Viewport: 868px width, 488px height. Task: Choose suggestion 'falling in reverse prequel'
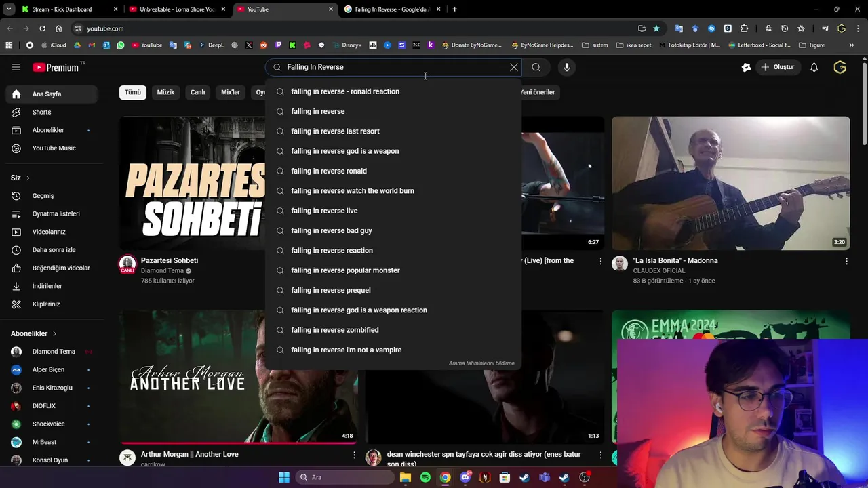pyautogui.click(x=393, y=290)
